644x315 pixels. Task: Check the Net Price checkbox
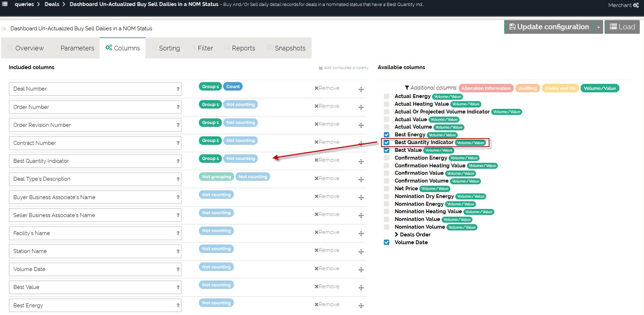pos(387,189)
